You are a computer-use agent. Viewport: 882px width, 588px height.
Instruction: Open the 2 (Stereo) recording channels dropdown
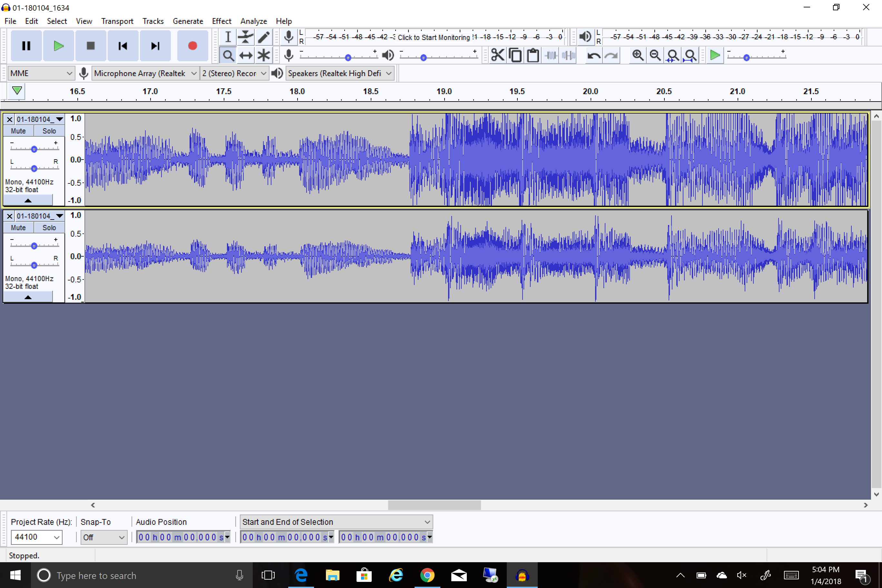(234, 73)
